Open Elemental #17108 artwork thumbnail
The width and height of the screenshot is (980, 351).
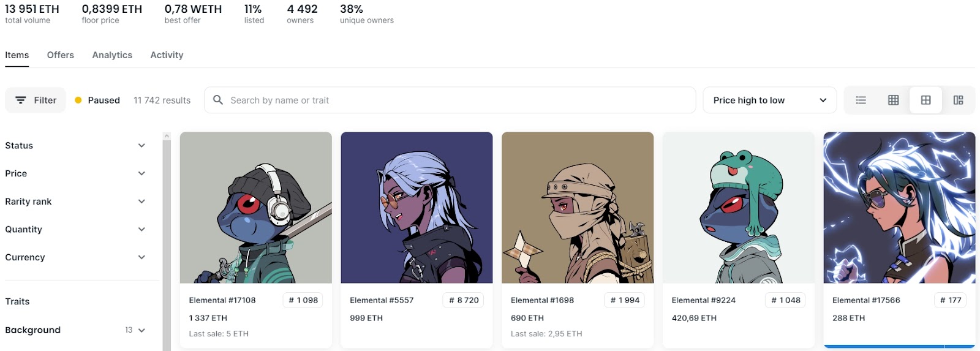click(x=256, y=208)
